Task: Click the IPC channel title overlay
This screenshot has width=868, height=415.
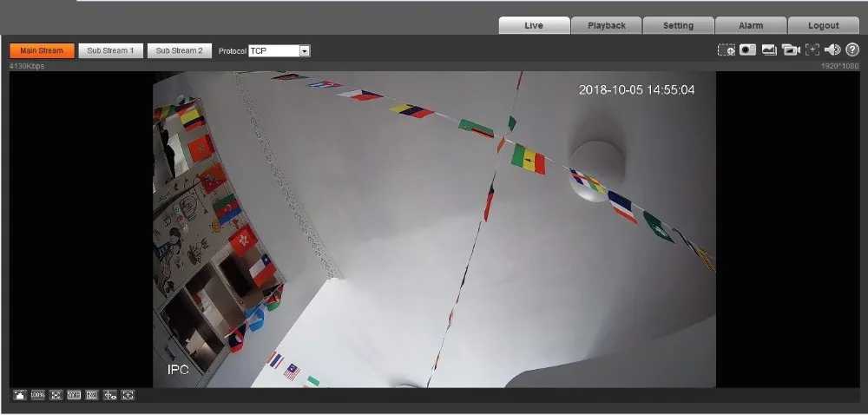Action: pyautogui.click(x=178, y=370)
